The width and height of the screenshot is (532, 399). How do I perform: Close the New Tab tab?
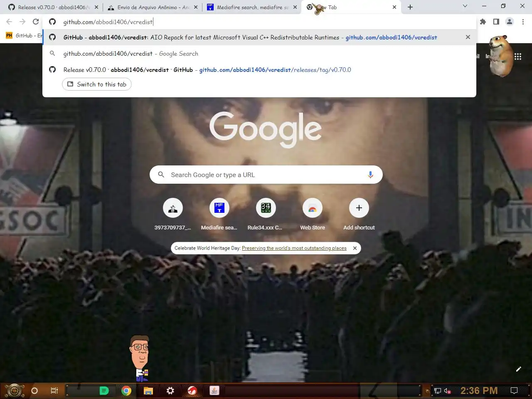click(394, 7)
